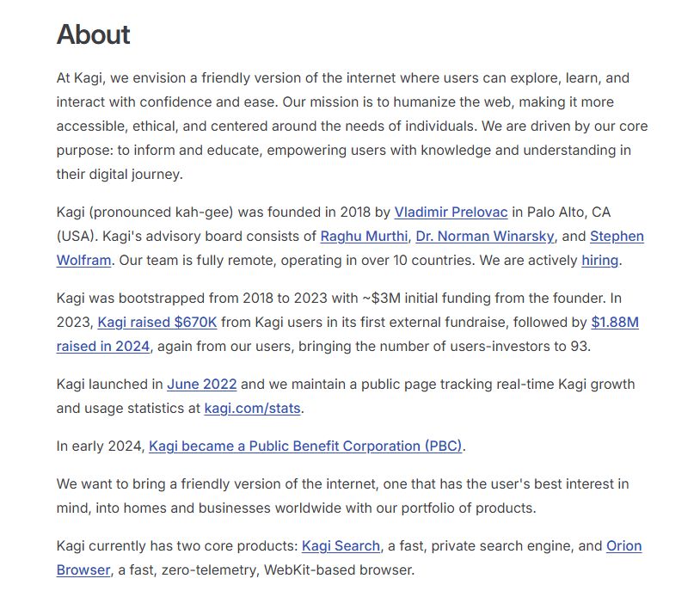
Task: Click the text "In early 2024,"
Action: pyautogui.click(x=101, y=446)
